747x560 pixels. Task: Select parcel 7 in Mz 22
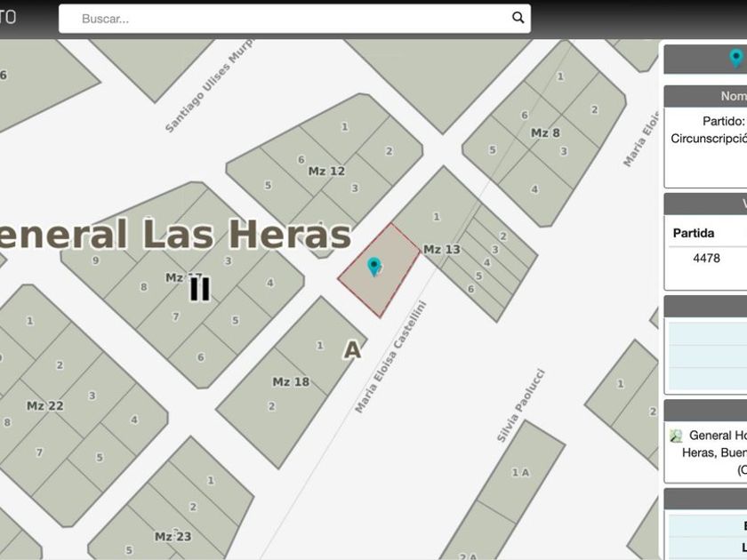point(39,452)
